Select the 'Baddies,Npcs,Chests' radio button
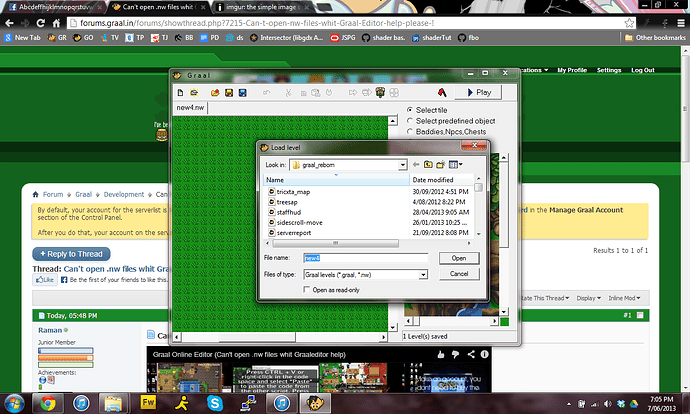 410,132
